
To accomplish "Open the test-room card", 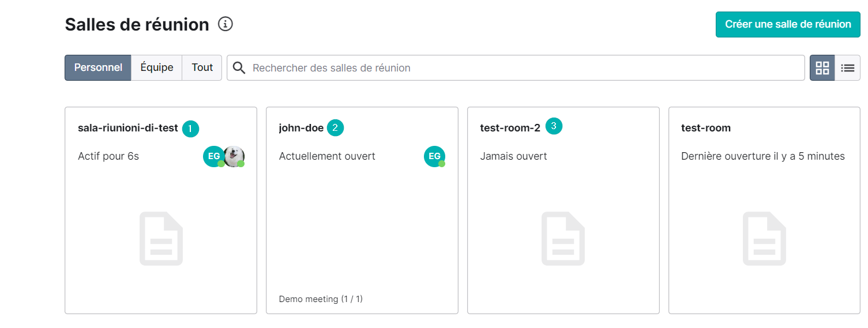I will coord(764,210).
